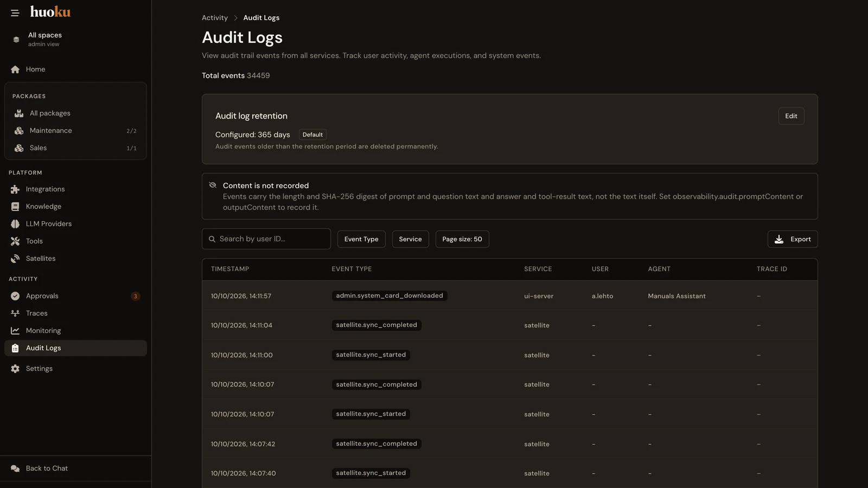Select the Monitoring menu item
The image size is (868, 488).
(75, 331)
